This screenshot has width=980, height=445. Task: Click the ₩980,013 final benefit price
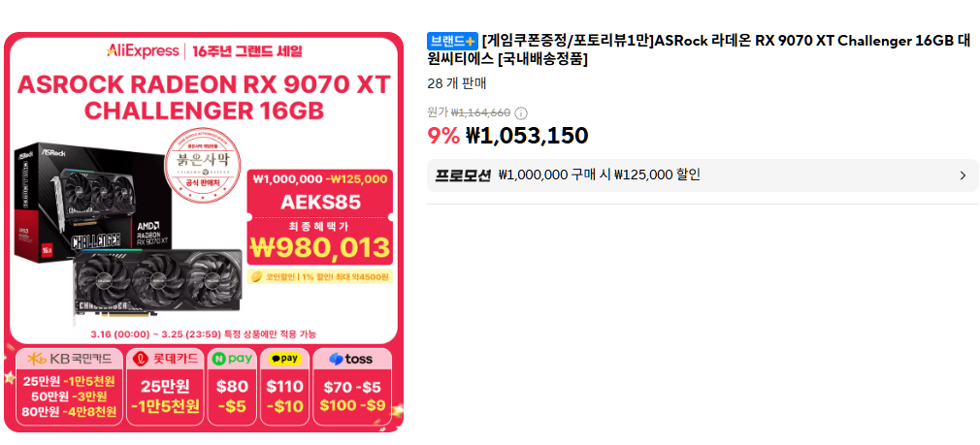pos(319,248)
